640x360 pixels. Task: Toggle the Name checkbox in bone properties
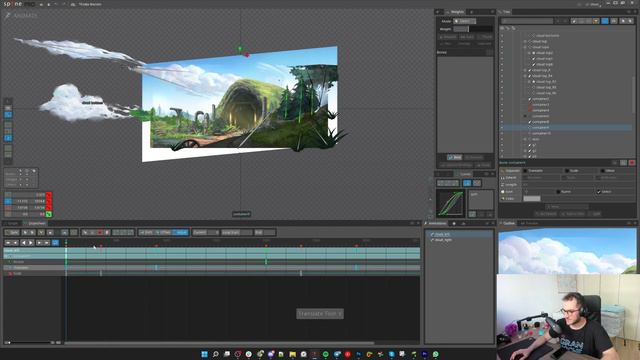(x=558, y=191)
